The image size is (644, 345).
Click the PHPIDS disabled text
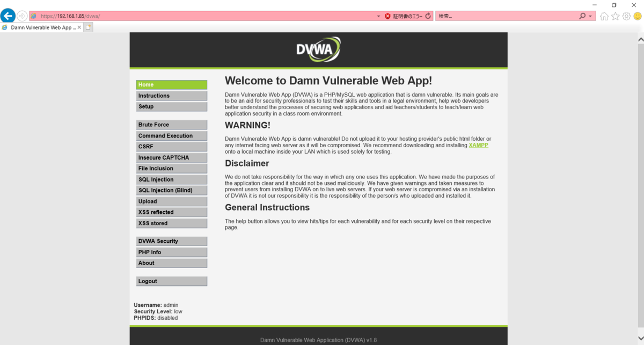[x=156, y=318]
